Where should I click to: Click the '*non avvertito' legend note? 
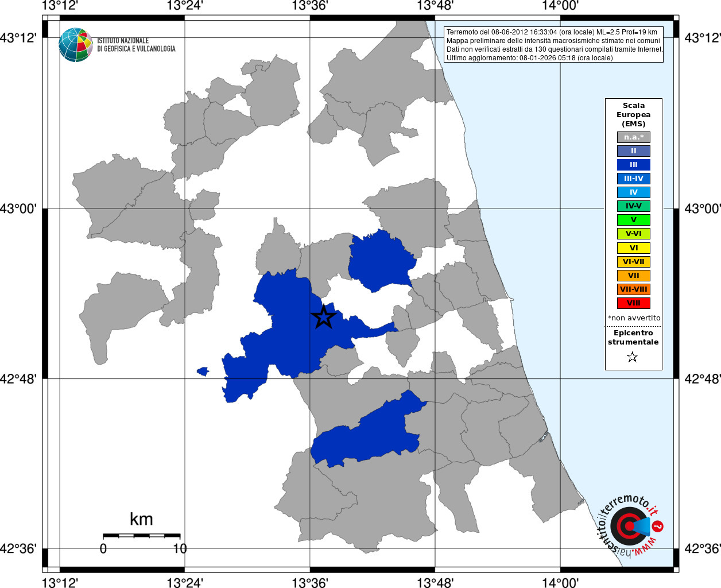click(634, 318)
